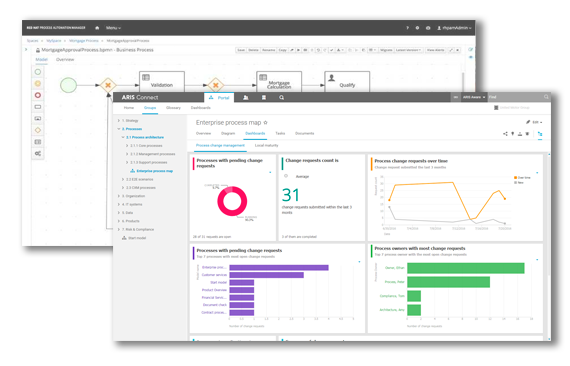570x366 pixels.
Task: Open the Diagram tab of Enterprise process map
Action: [228, 133]
